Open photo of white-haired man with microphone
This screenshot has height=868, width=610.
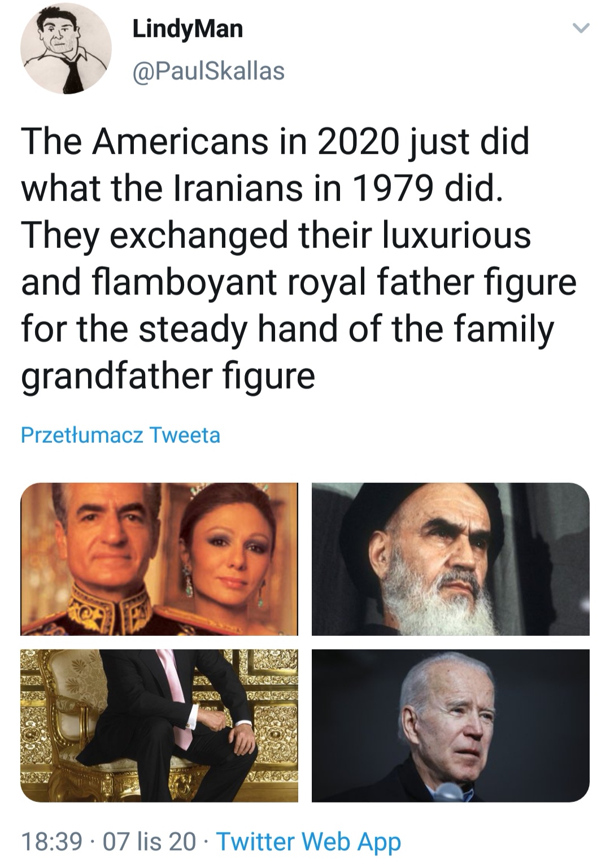[x=451, y=726]
